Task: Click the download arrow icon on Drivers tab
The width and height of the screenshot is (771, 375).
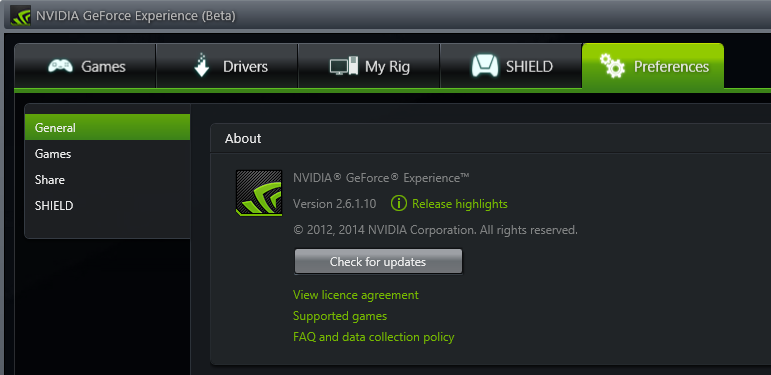Action: 202,65
